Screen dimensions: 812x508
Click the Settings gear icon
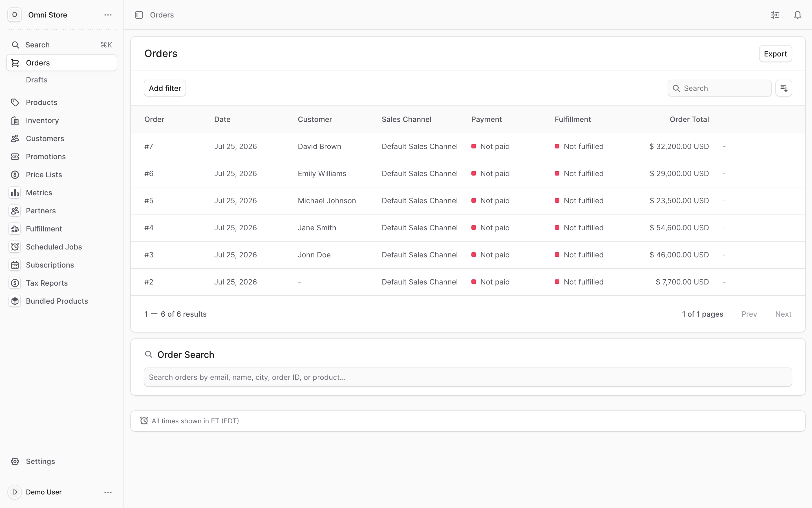[15, 461]
